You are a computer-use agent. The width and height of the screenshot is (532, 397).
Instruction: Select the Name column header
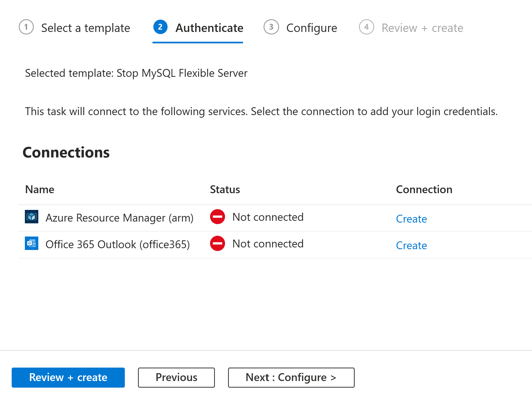tap(39, 189)
